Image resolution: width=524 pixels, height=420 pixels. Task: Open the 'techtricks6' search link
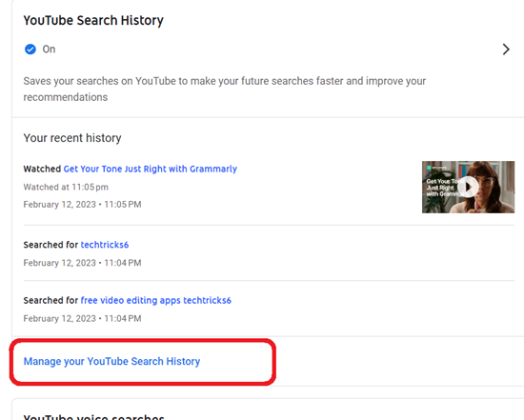click(x=105, y=245)
